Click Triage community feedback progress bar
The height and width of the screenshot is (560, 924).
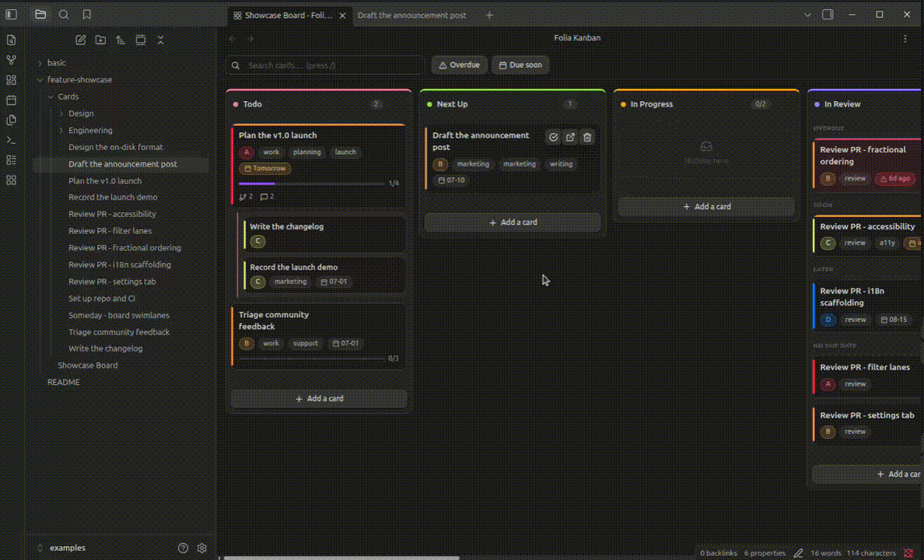pyautogui.click(x=312, y=358)
